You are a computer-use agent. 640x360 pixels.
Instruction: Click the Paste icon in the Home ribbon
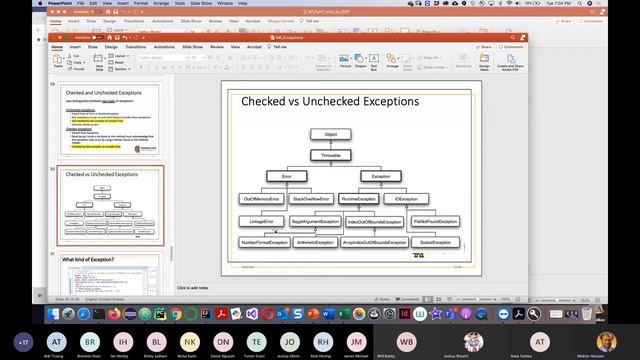58,59
